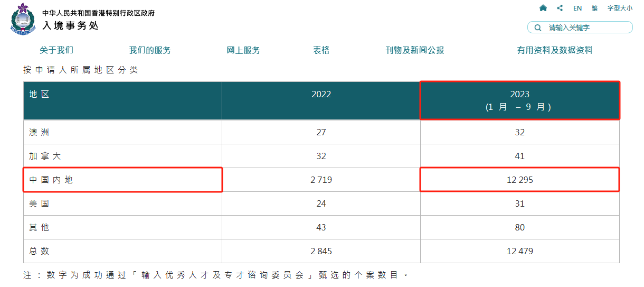Open the 我们的服务 menu
644x287 pixels.
point(150,50)
